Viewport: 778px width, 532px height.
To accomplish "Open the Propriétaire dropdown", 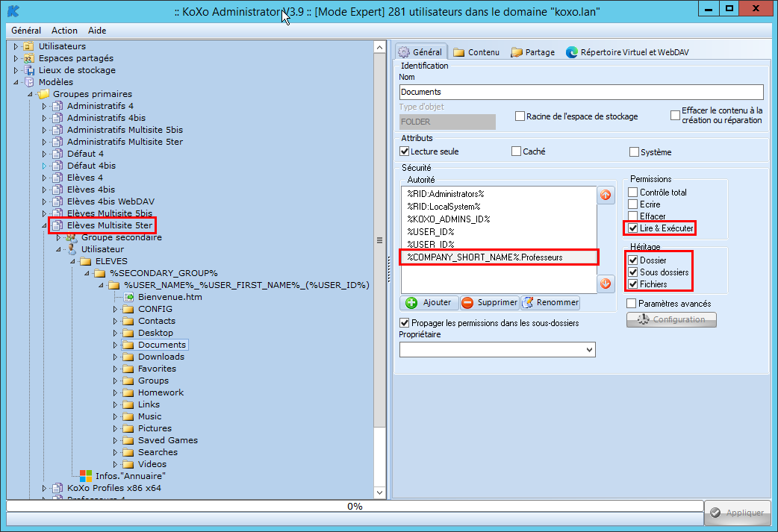I will coord(589,349).
